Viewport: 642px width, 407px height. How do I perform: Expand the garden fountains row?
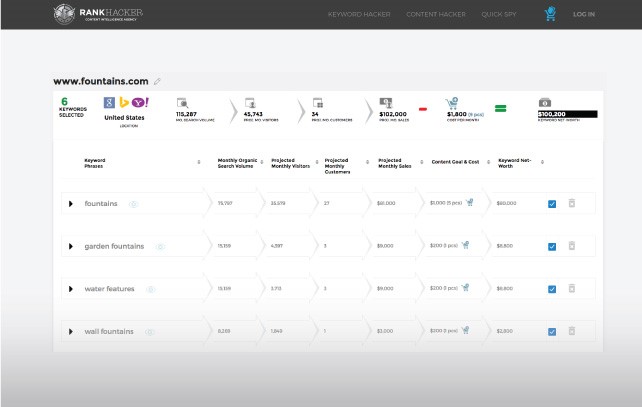70,246
